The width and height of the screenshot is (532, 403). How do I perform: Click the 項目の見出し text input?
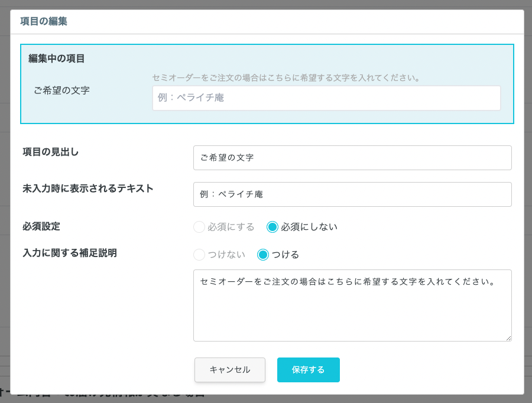point(352,158)
